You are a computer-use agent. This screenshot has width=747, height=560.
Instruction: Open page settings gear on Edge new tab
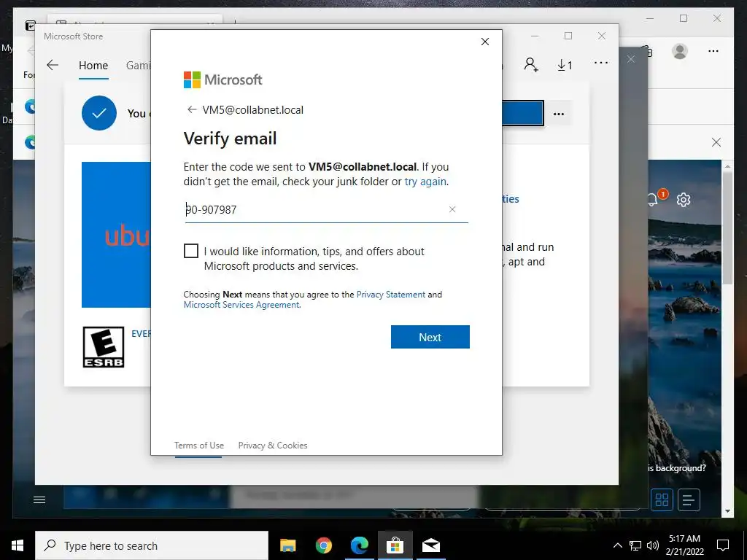point(684,200)
